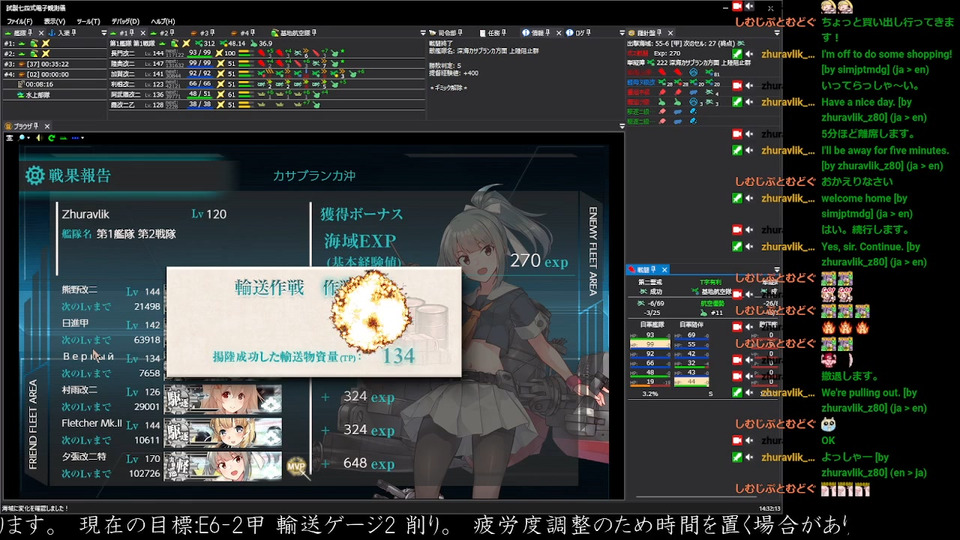Screen dimensions: 960x540
Task: Expand the battle pane tab dropdown
Action: click(x=777, y=269)
